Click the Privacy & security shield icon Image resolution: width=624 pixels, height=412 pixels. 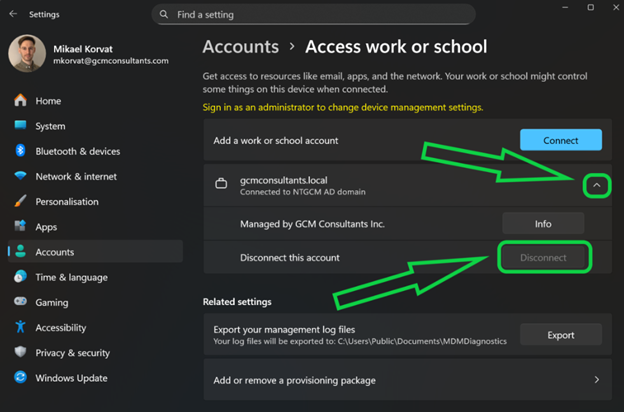tap(20, 352)
